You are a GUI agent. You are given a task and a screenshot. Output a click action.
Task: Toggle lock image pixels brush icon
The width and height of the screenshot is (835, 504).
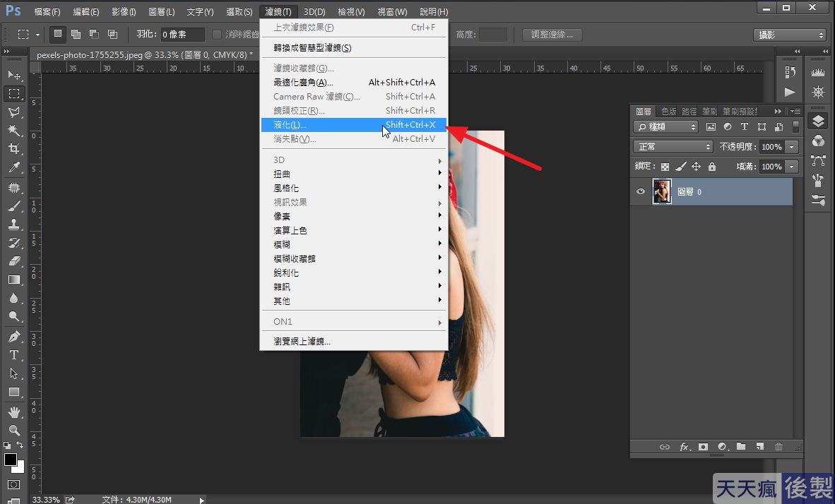coord(680,167)
